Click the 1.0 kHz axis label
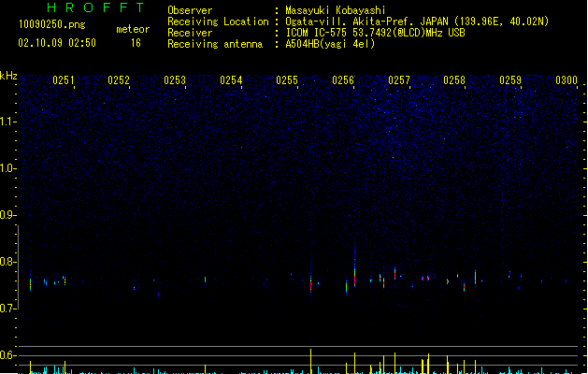The height and width of the screenshot is (374, 588). 7,168
